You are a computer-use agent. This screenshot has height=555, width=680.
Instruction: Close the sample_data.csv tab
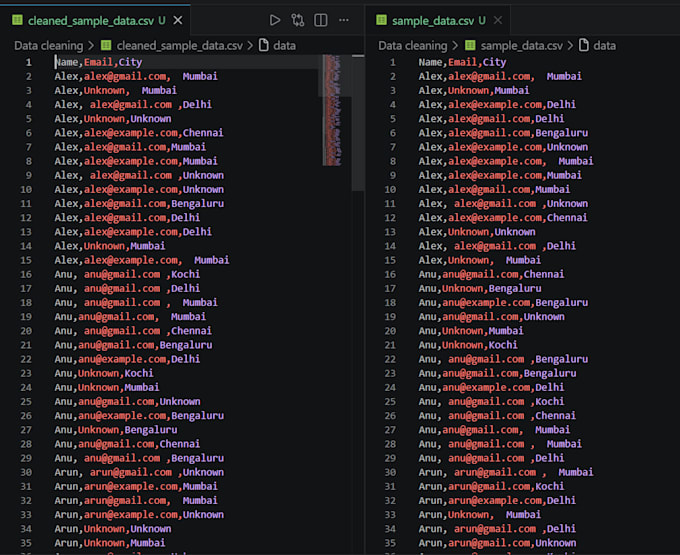point(498,20)
